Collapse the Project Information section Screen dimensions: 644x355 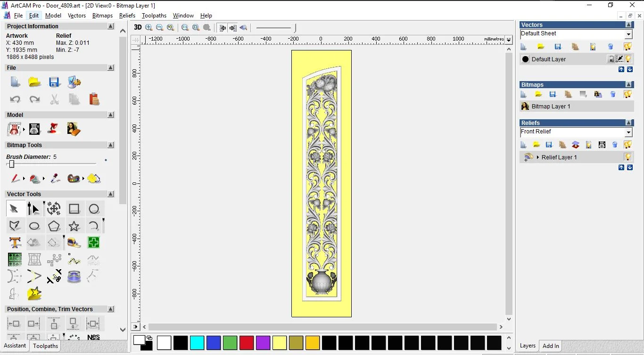[111, 26]
